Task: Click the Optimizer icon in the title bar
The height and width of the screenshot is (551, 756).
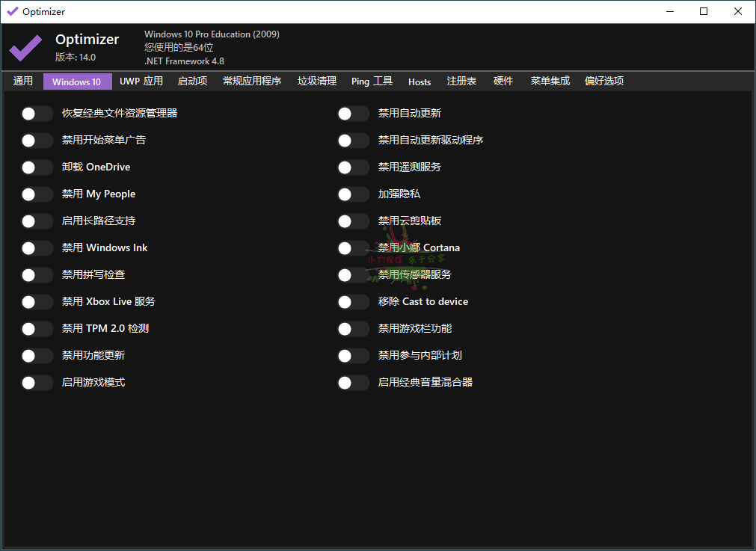Action: [10, 11]
